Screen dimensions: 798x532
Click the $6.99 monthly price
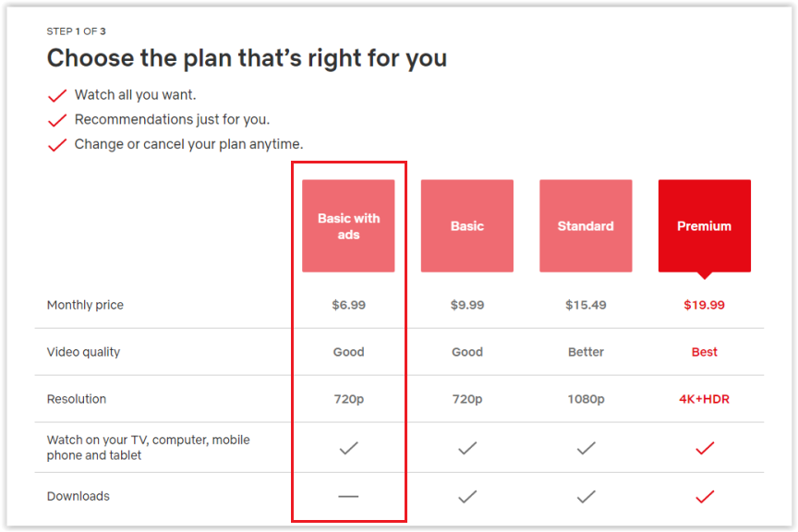(348, 305)
